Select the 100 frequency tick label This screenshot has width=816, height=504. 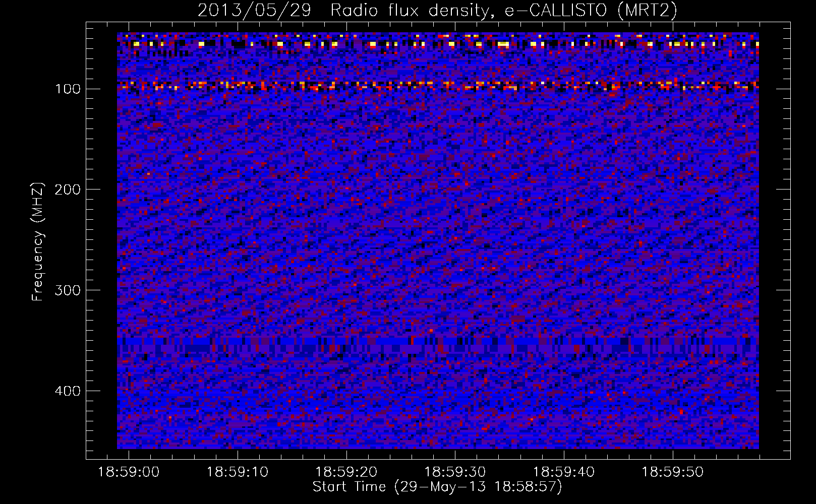click(68, 89)
